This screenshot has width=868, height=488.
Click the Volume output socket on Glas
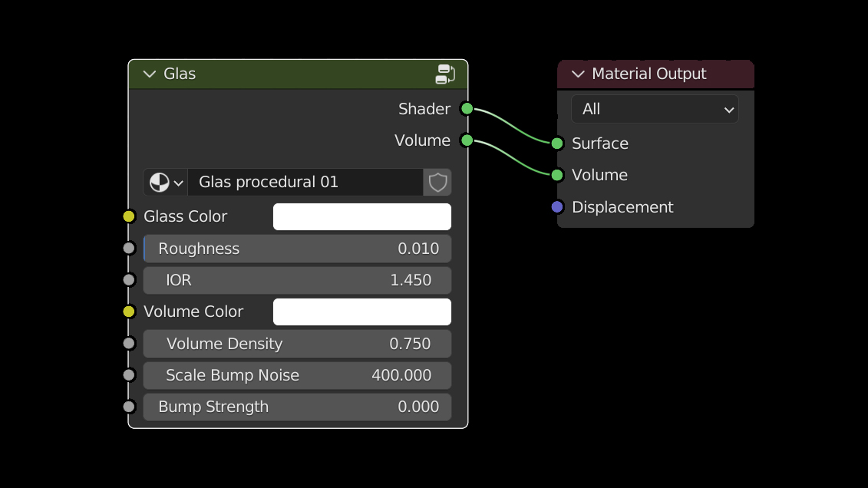[x=467, y=140]
